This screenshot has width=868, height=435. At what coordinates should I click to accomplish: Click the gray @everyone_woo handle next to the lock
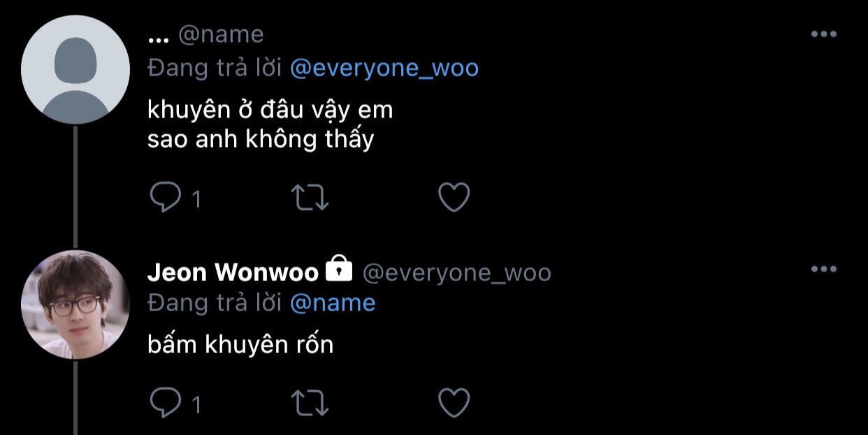click(x=456, y=273)
